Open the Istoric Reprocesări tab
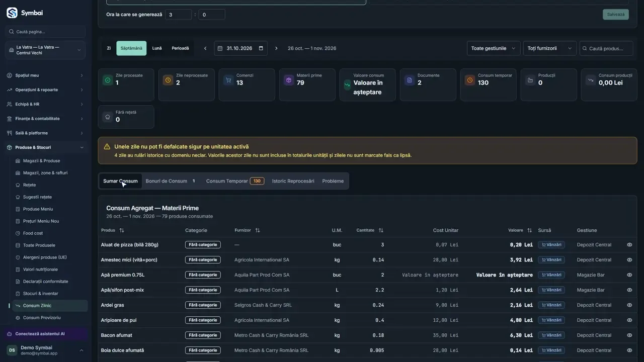Screen dimensions: 644x362 (293, 181)
